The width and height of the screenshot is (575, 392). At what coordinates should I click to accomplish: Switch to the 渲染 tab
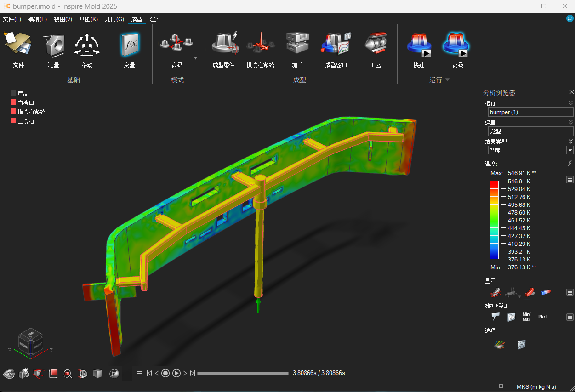pos(155,19)
